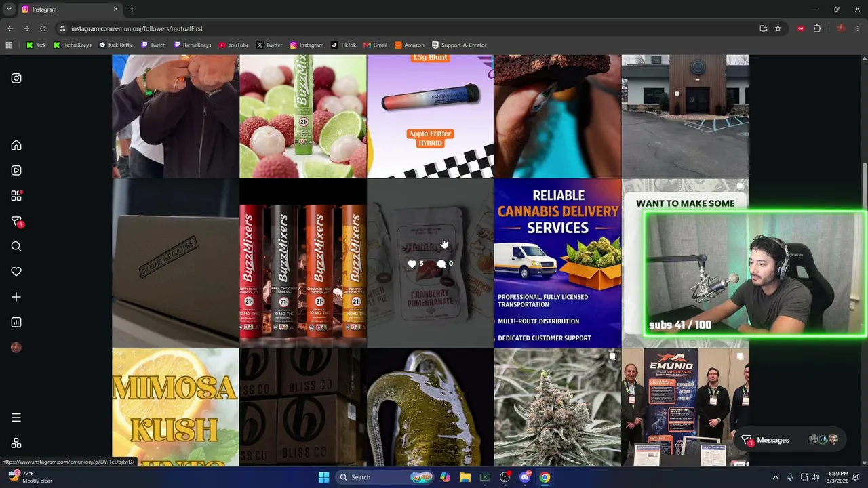Open the Apple Fritter Hybrid blunt post
868x488 pixels.
coord(430,116)
